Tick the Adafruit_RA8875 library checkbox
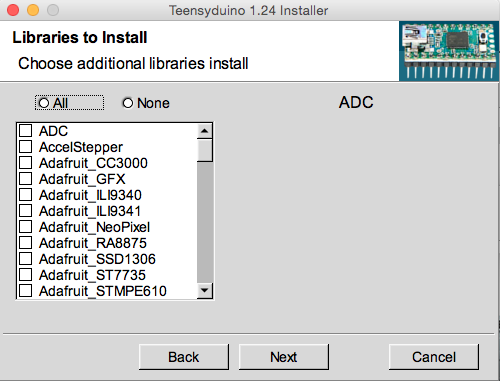500x381 pixels. tap(26, 243)
